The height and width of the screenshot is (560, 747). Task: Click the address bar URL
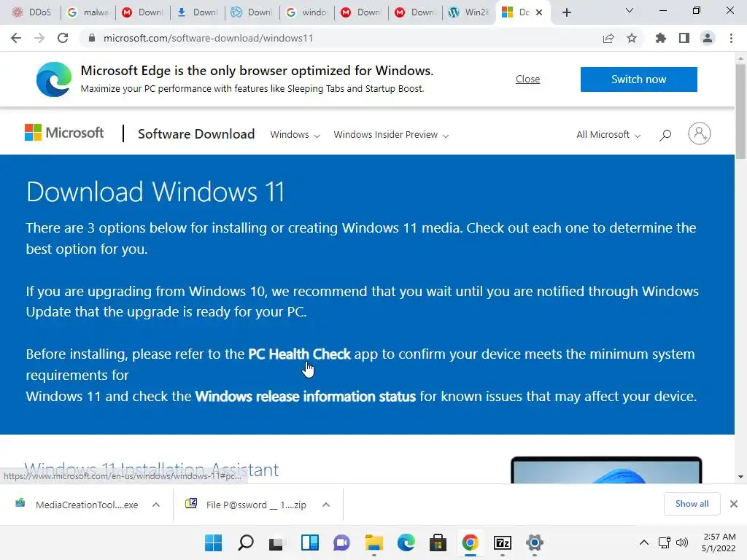pos(208,38)
